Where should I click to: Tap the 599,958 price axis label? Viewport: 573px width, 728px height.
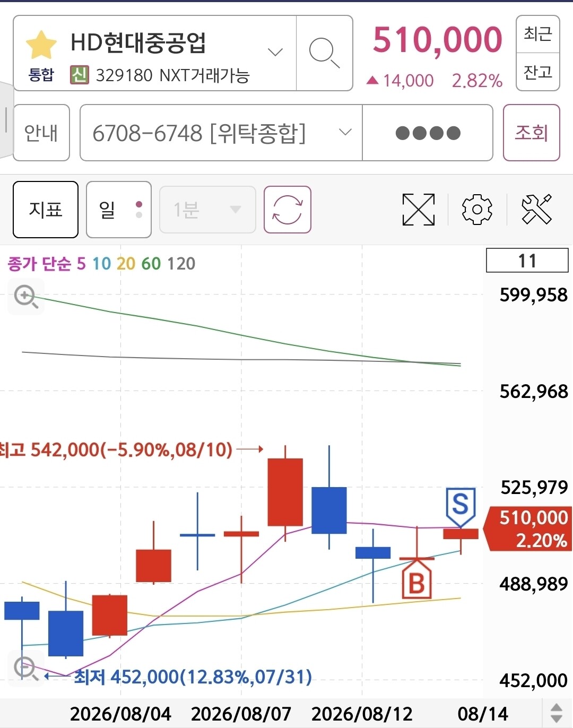pyautogui.click(x=534, y=295)
